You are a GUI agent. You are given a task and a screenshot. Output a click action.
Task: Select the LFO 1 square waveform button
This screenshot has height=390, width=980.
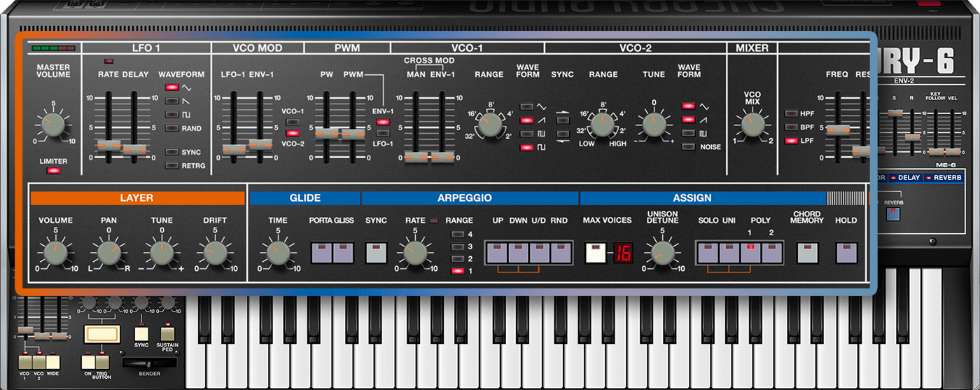pos(172,114)
